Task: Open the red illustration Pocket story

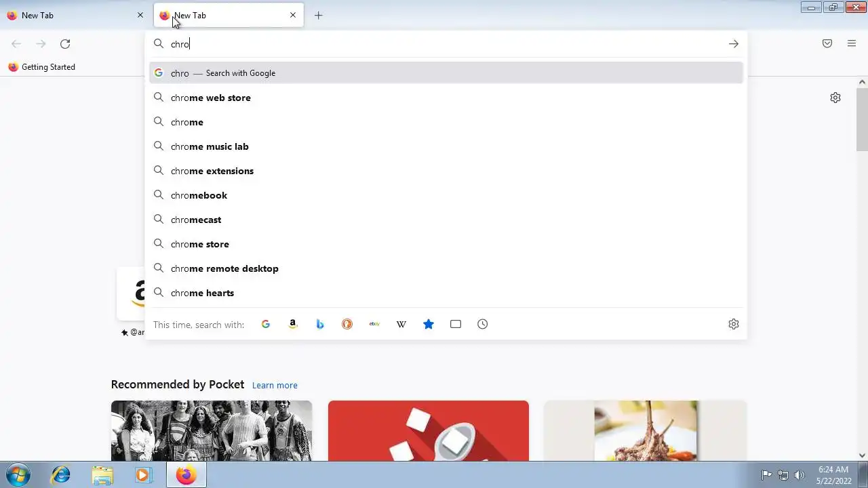Action: coord(429,431)
